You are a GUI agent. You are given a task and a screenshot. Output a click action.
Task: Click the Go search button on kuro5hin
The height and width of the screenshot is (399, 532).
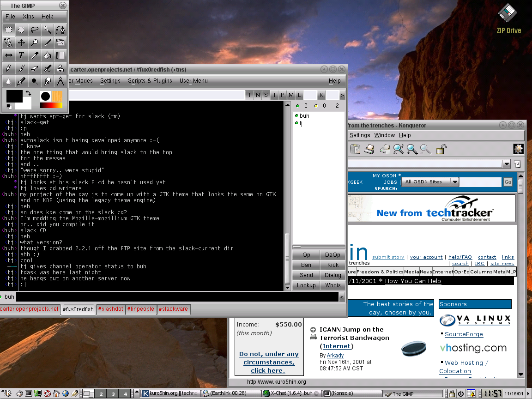click(508, 182)
